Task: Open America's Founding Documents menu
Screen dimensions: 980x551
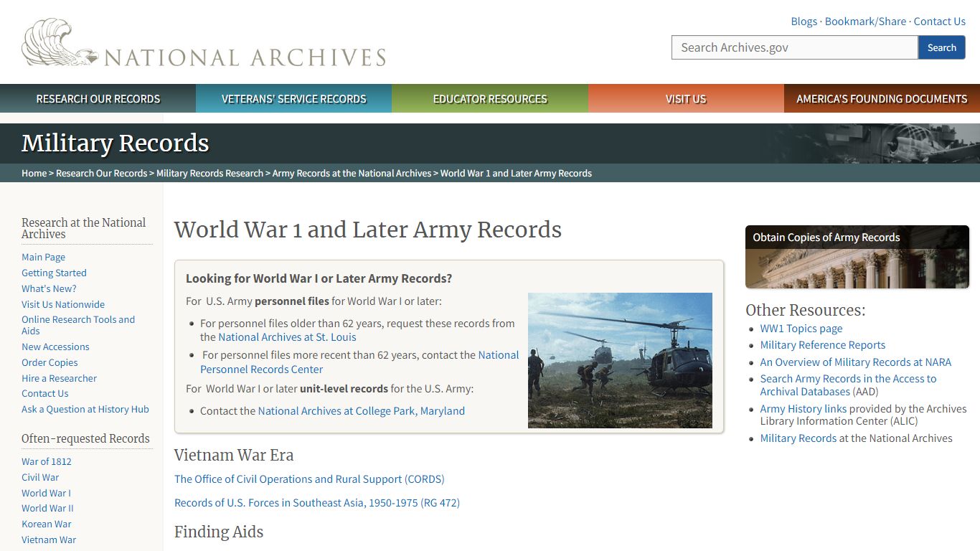Action: pyautogui.click(x=882, y=99)
